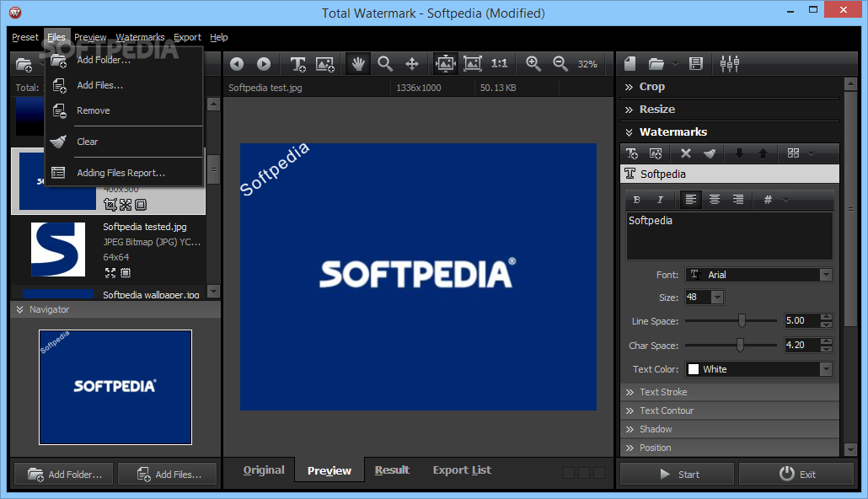Open the Help menu
868x499 pixels.
click(218, 37)
